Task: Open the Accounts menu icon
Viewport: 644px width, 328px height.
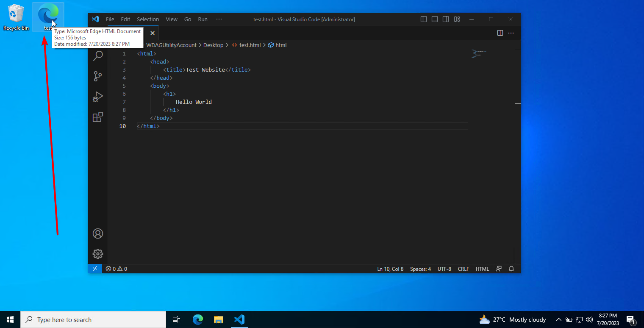Action: (x=98, y=233)
